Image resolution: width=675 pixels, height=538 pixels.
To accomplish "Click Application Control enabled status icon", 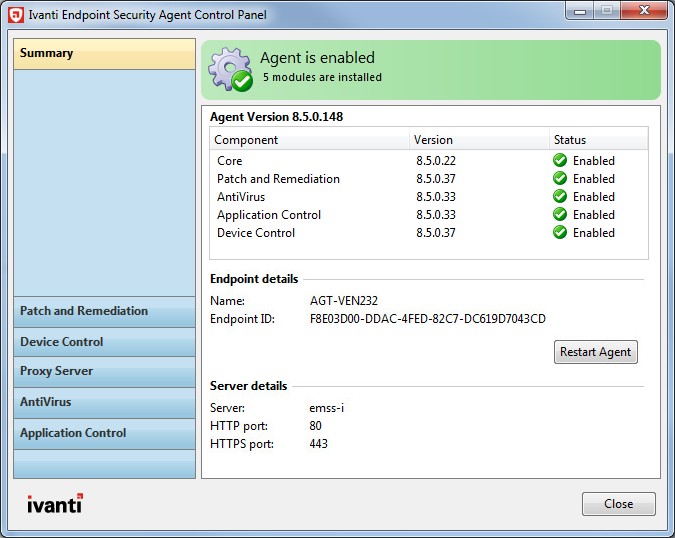I will (x=560, y=215).
